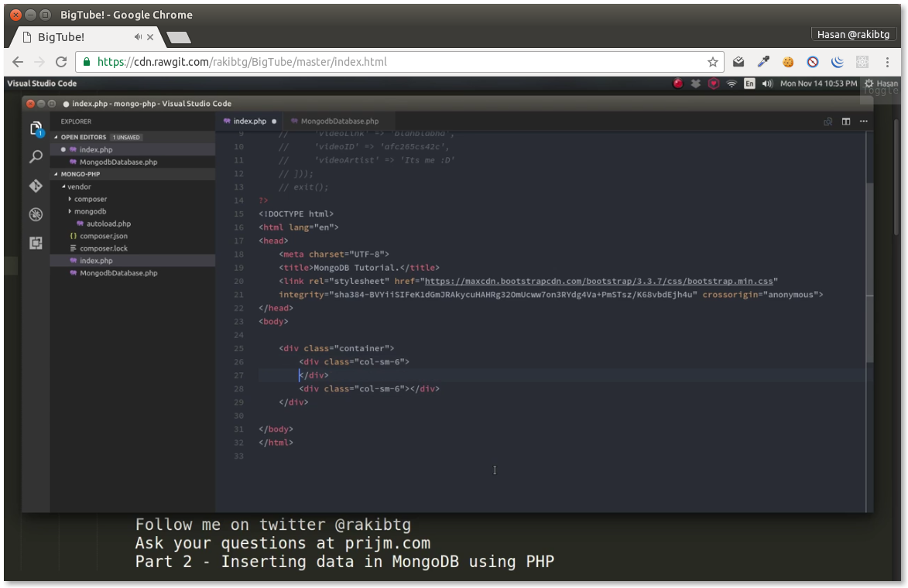Click line 27 closing div in editor
The image size is (908, 588).
coord(314,375)
